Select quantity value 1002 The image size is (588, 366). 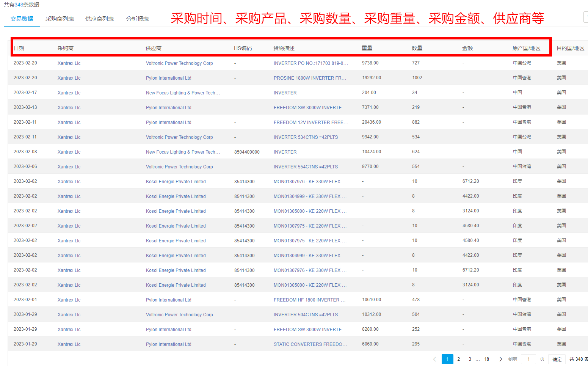tap(417, 78)
